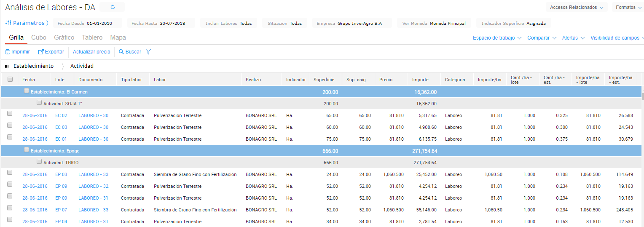This screenshot has width=644, height=227.
Task: Open the Formatos dropdown
Action: point(628,7)
